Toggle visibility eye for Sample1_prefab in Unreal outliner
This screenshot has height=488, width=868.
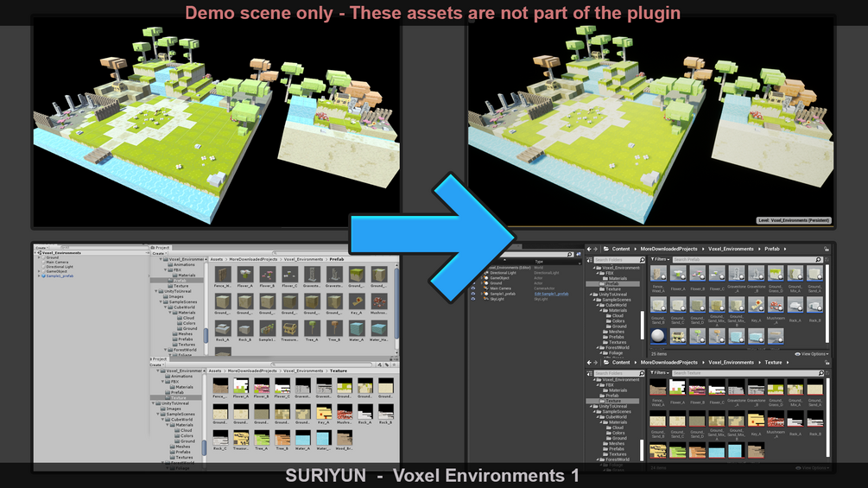(472, 294)
